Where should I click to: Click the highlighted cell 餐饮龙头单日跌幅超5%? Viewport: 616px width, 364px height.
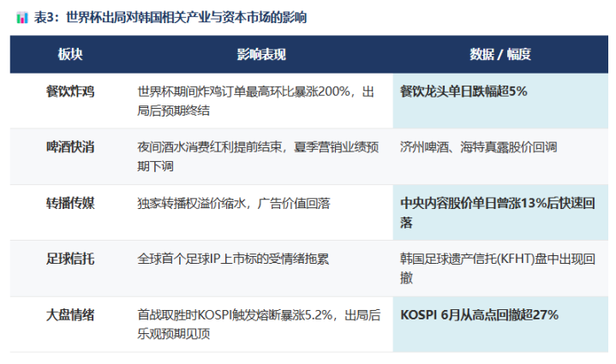[500, 101]
